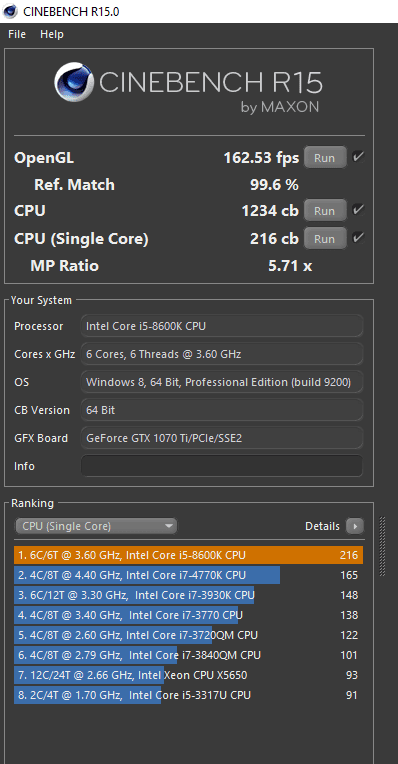This screenshot has width=398, height=764.
Task: Click the Cinebench sphere logo
Action: [x=74, y=82]
